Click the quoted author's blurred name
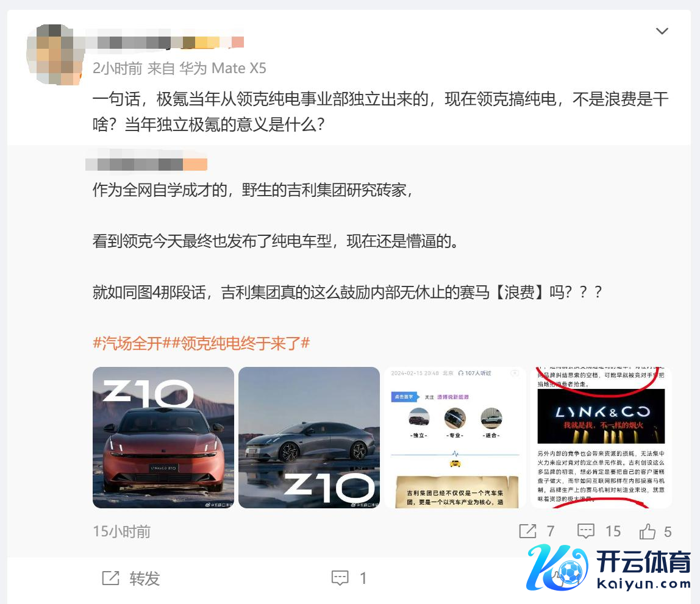Image resolution: width=700 pixels, height=604 pixels. (146, 164)
